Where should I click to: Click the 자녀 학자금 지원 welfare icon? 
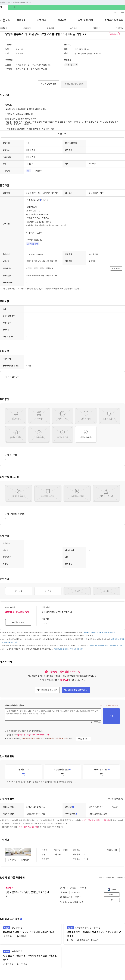click(x=109, y=416)
